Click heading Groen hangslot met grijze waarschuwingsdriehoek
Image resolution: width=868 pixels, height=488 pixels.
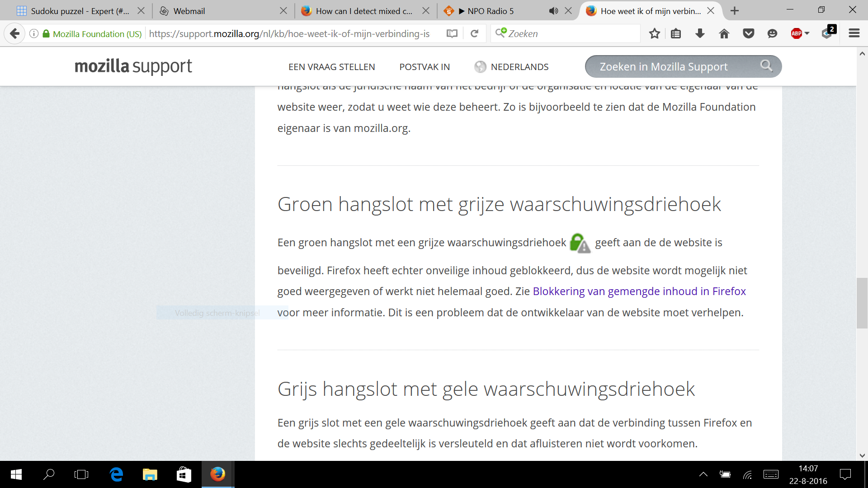tap(499, 204)
